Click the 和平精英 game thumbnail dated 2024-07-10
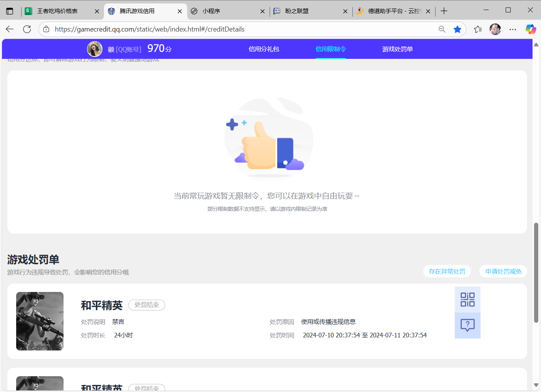Screen dimensions: 541x392 click(x=40, y=321)
